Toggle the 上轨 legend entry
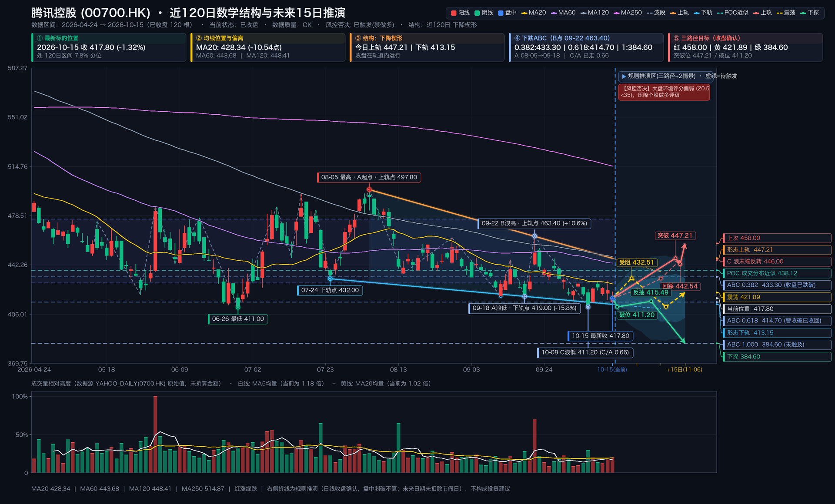 pos(679,13)
